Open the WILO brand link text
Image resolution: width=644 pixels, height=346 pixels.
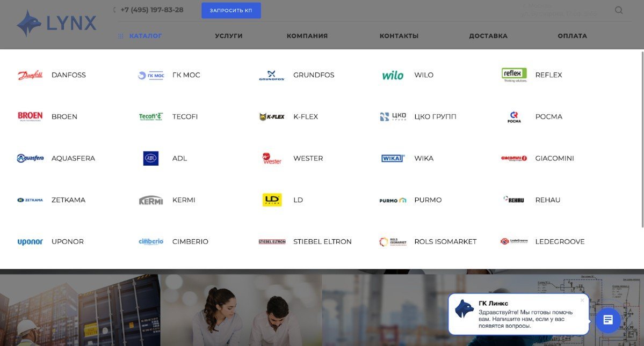424,75
